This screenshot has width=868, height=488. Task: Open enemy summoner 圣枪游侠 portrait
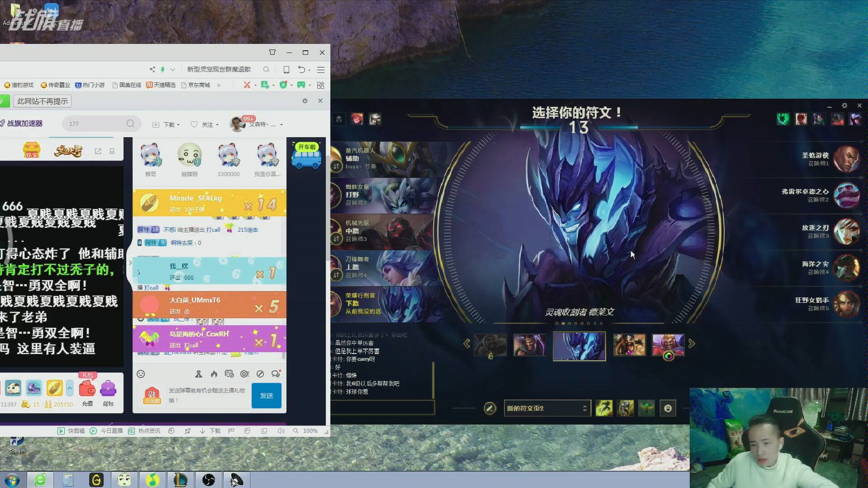point(846,159)
